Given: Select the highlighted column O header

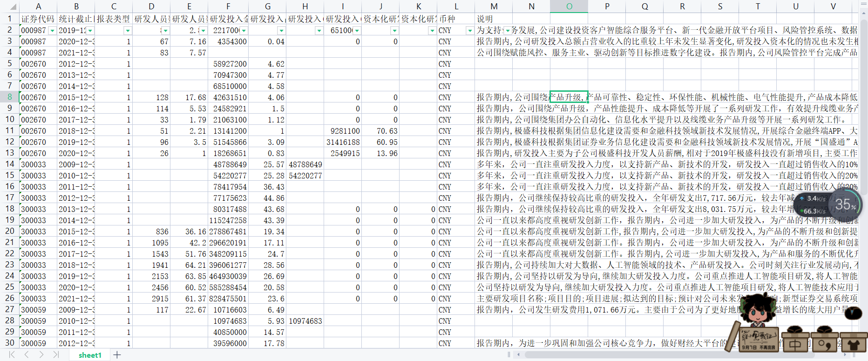Looking at the screenshot, I should click(x=569, y=6).
